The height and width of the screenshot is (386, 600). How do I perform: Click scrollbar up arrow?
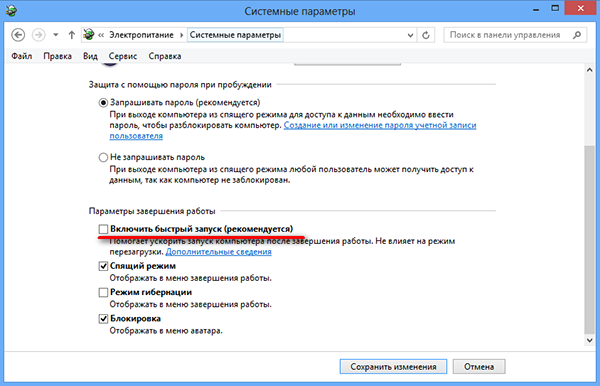[x=589, y=70]
